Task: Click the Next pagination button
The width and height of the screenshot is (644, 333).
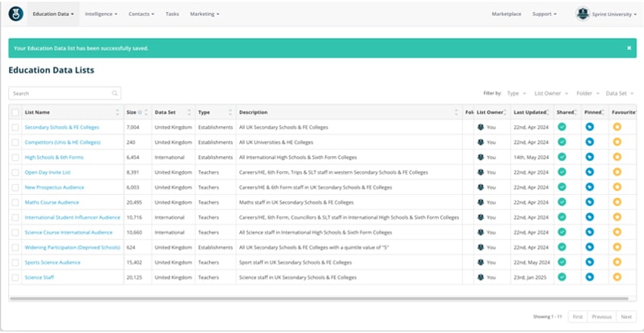Action: click(x=625, y=316)
